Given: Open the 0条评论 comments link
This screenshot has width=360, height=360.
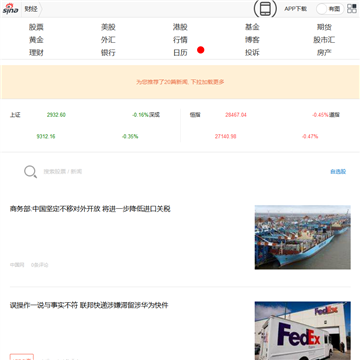Looking at the screenshot, I should (40, 265).
